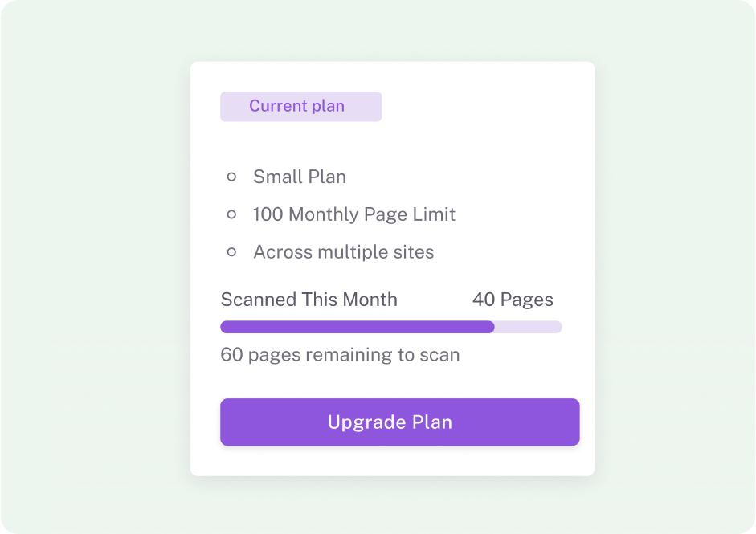The width and height of the screenshot is (756, 534).
Task: Click the Current plan badge
Action: pos(300,106)
